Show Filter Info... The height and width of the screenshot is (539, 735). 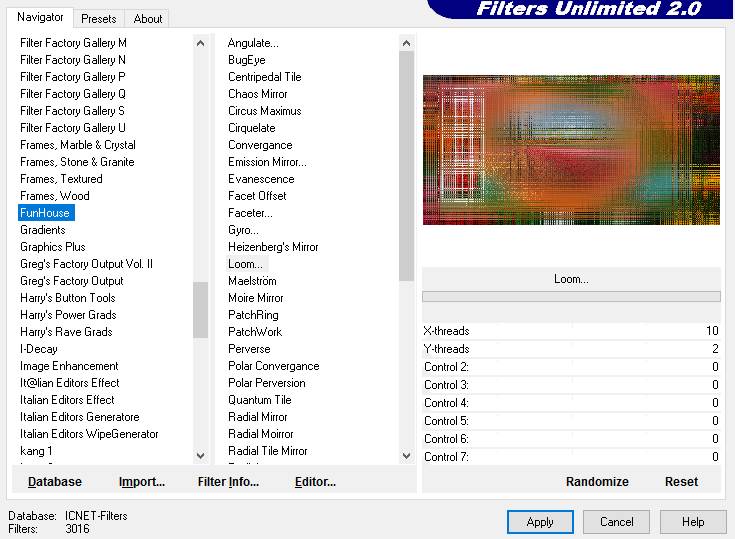(x=228, y=481)
